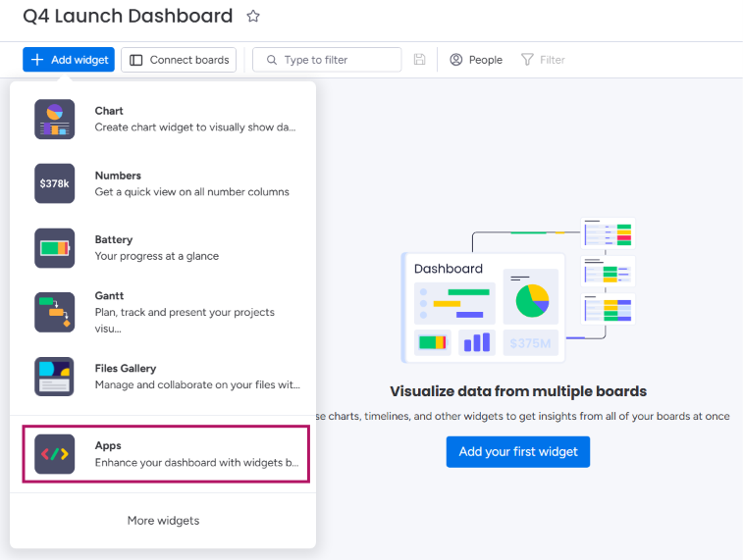The image size is (743, 560).
Task: Click the Dashboard illustration in the empty state
Action: click(518, 290)
